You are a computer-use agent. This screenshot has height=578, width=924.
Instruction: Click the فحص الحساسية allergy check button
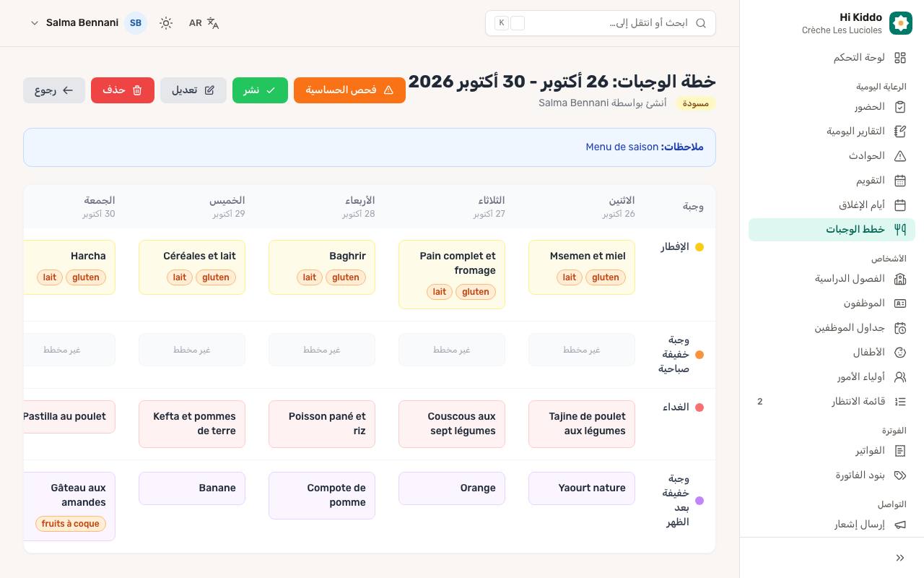(x=349, y=90)
